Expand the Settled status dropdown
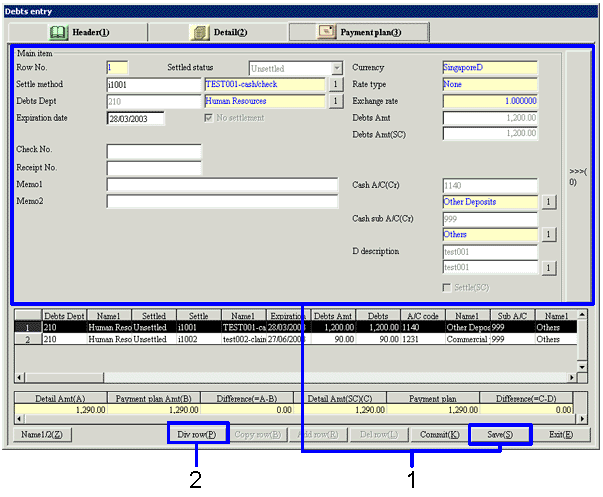The height and width of the screenshot is (497, 603). pos(336,68)
